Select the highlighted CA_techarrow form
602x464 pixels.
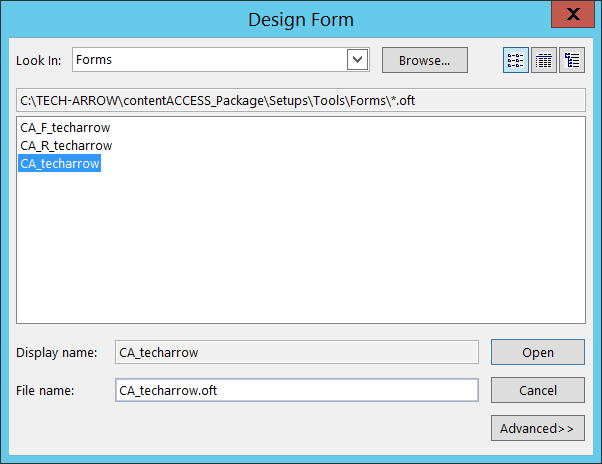(x=60, y=164)
